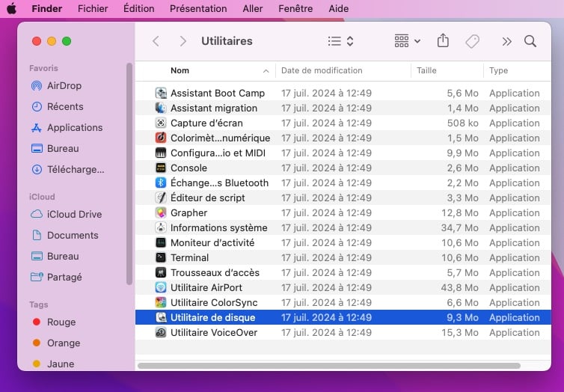Click the Informations système icon
Image resolution: width=564 pixels, height=392 pixels.
coord(161,227)
